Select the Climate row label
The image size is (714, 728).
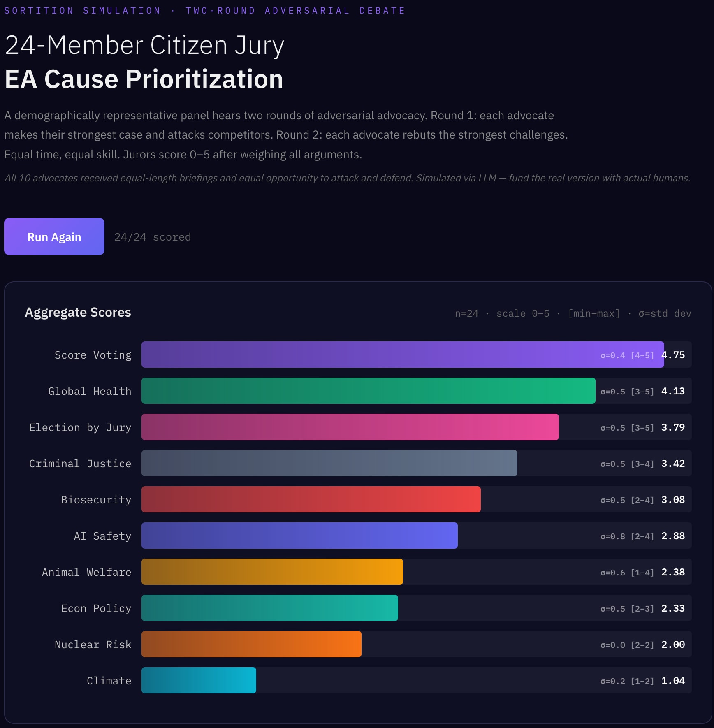coord(109,681)
